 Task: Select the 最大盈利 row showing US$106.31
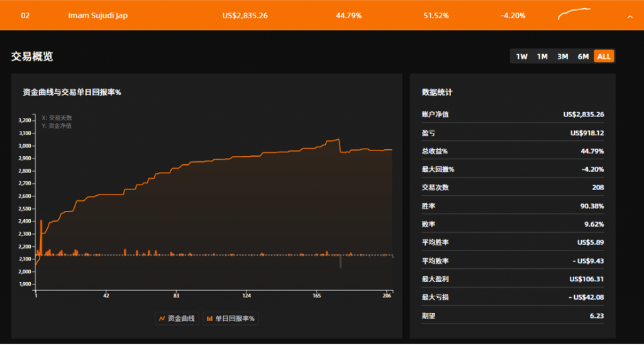tap(513, 279)
